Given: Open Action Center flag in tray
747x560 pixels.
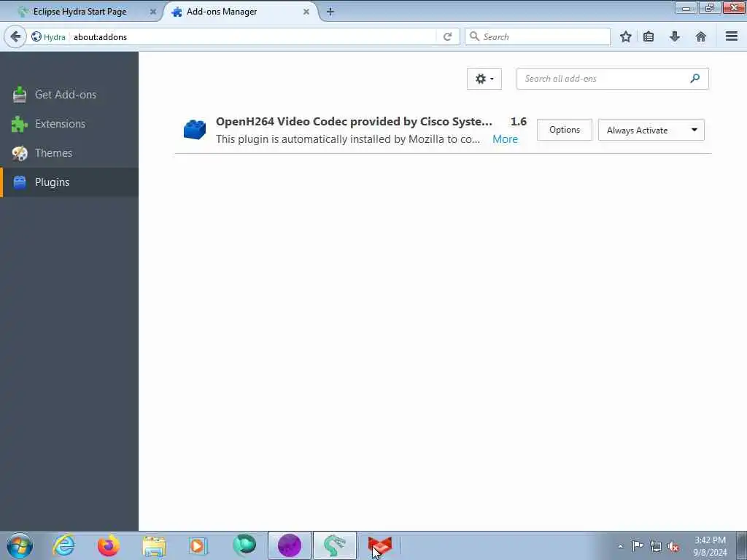Looking at the screenshot, I should [638, 545].
